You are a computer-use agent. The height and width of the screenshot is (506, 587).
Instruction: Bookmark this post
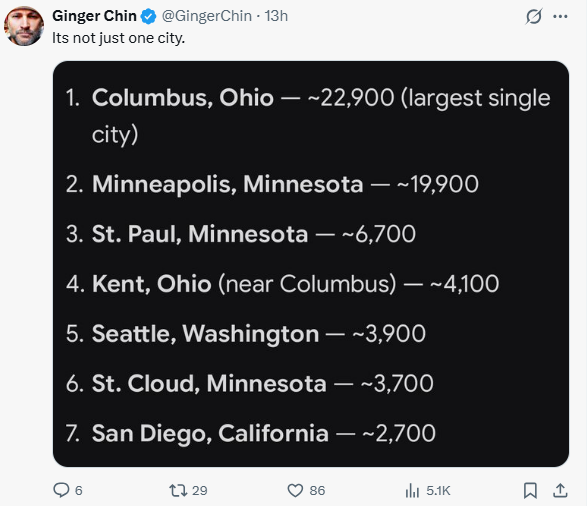pyautogui.click(x=530, y=490)
